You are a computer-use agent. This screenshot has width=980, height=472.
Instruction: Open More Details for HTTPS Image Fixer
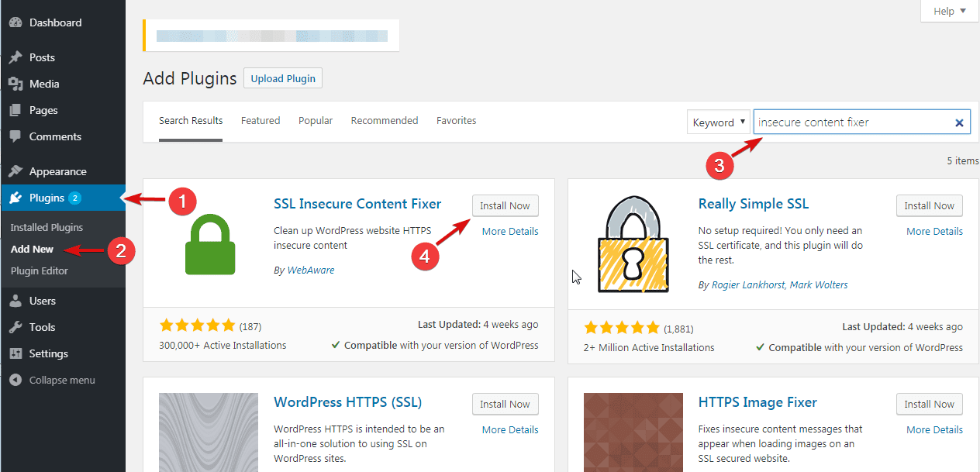coord(935,429)
